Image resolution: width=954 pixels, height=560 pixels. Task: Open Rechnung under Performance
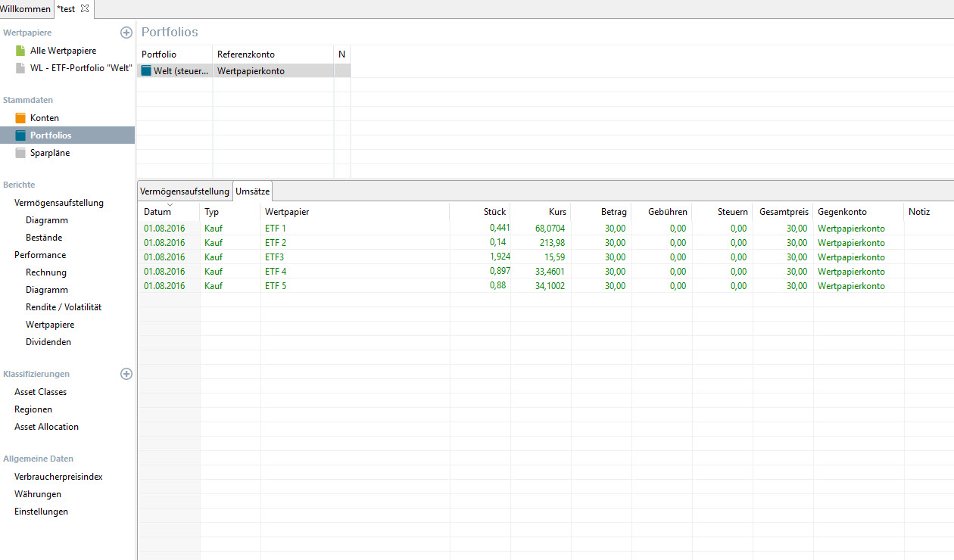(x=46, y=272)
